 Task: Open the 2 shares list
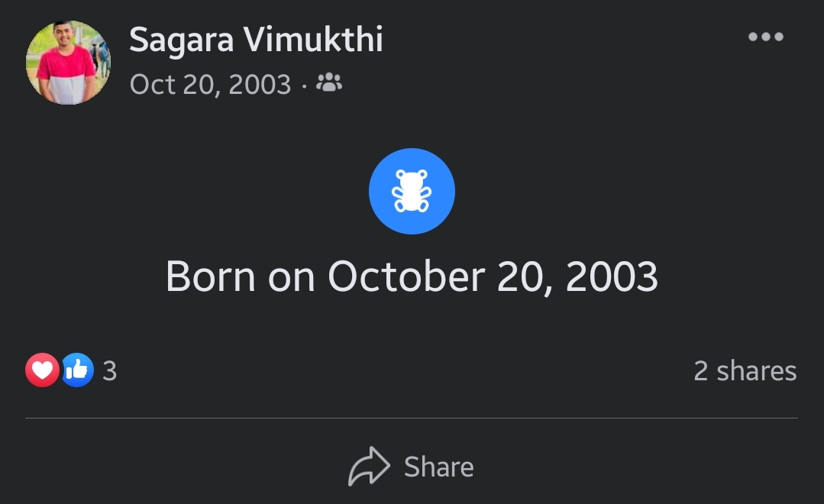[745, 370]
